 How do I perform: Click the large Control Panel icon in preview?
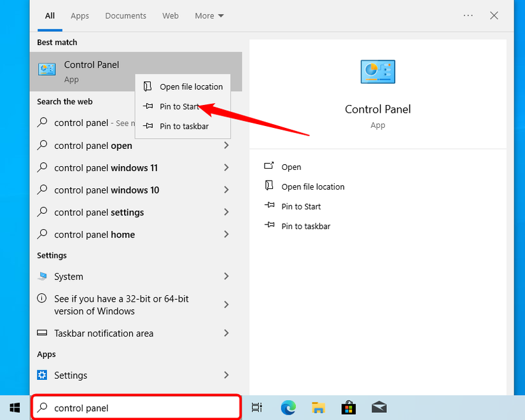click(x=377, y=72)
